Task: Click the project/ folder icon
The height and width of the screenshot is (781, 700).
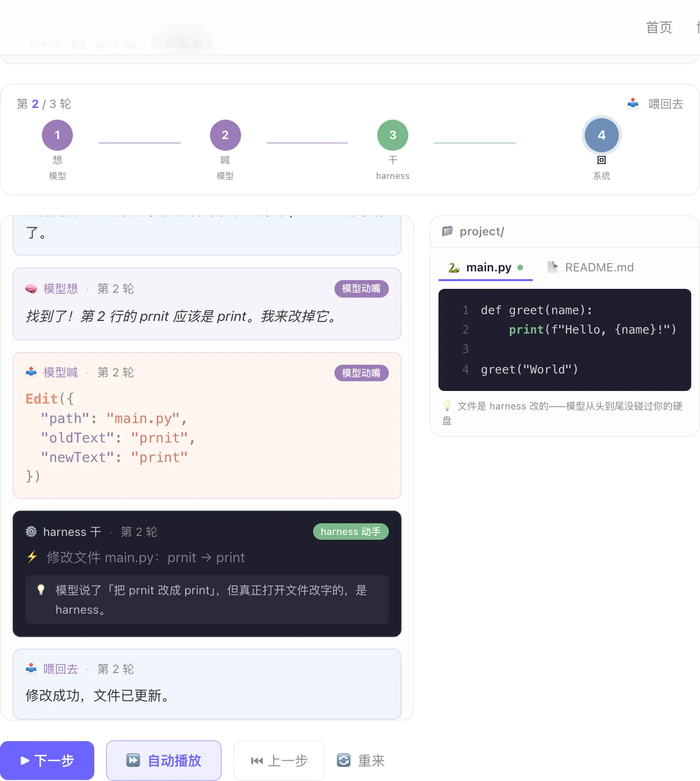Action: coord(448,231)
